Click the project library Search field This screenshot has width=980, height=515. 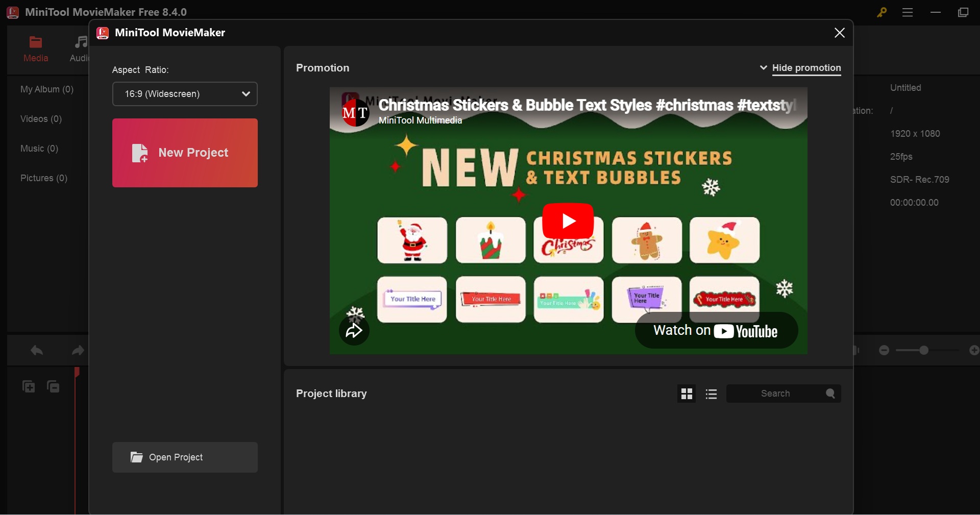point(775,394)
